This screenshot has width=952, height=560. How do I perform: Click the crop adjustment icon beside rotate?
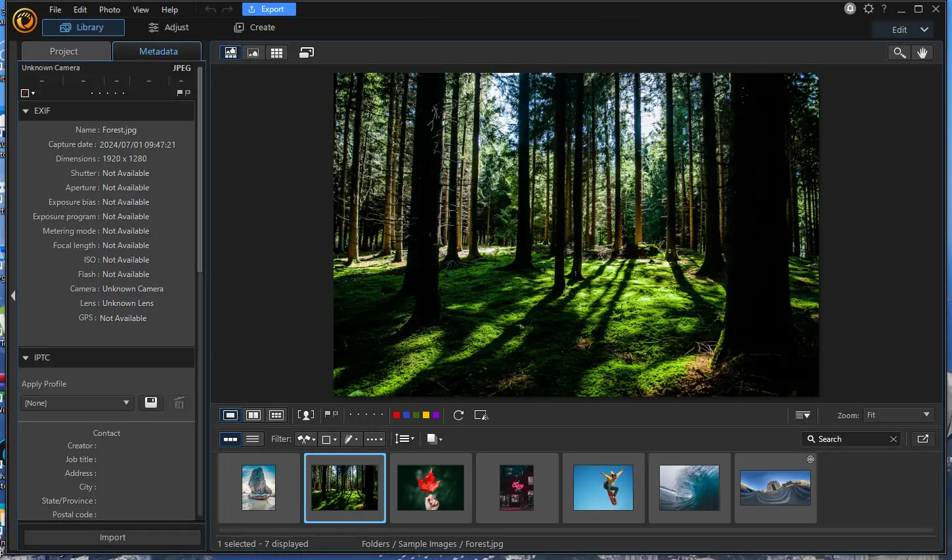click(481, 415)
